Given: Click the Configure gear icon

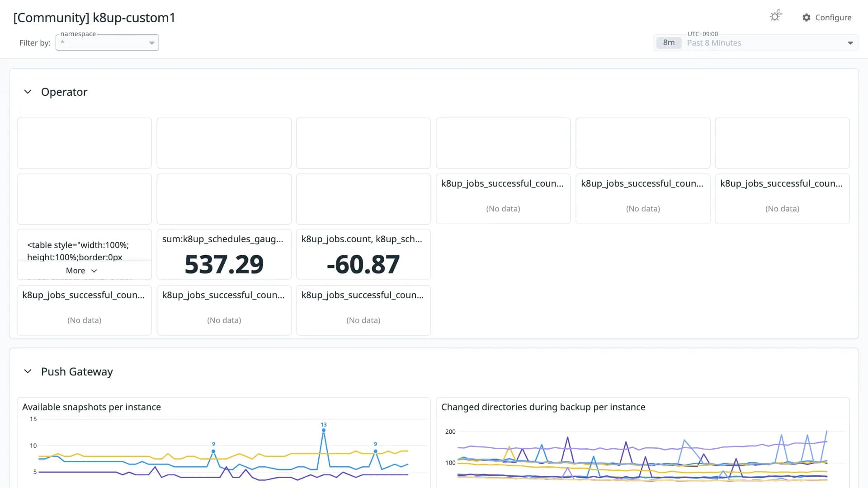Looking at the screenshot, I should [807, 18].
